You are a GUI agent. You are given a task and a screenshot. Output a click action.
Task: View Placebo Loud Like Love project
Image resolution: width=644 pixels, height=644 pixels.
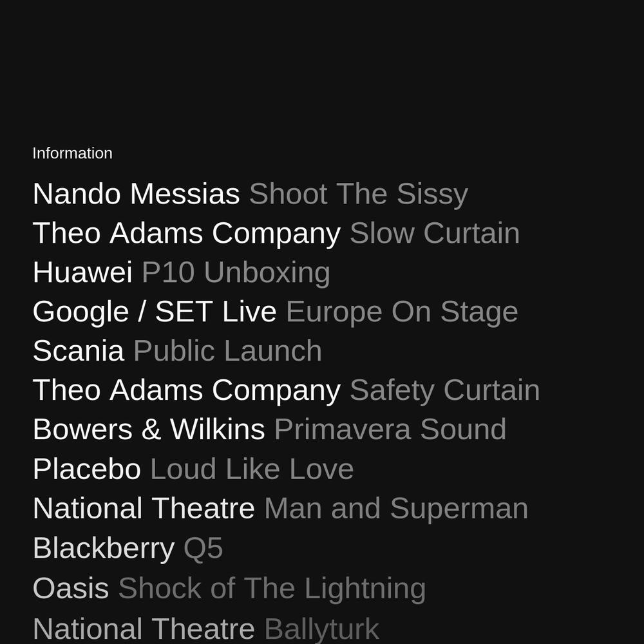click(x=193, y=469)
